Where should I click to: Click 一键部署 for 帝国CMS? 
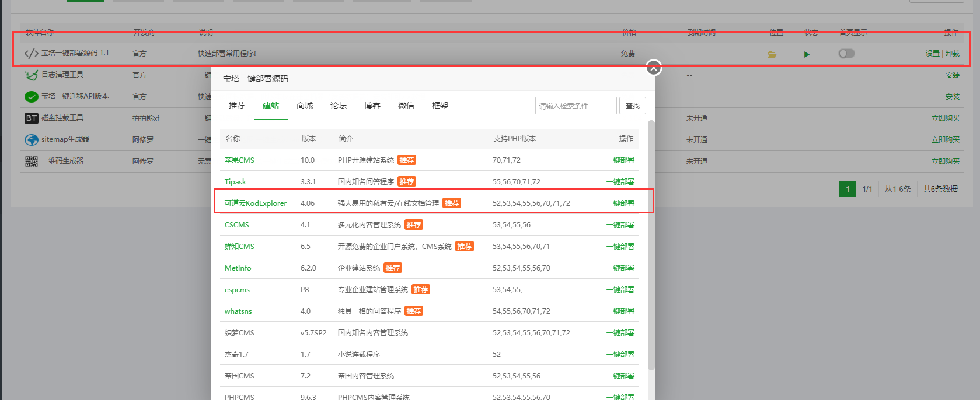click(x=620, y=376)
